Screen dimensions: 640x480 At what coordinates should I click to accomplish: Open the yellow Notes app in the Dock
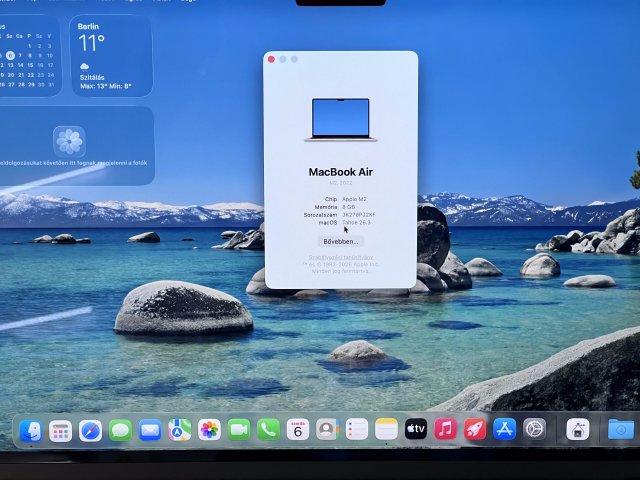[x=386, y=429]
